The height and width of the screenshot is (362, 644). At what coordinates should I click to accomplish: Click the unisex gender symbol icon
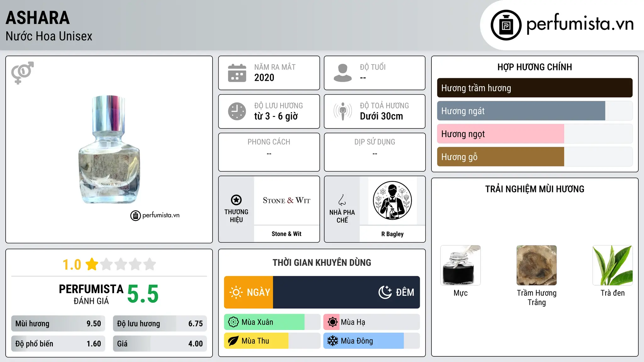22,73
